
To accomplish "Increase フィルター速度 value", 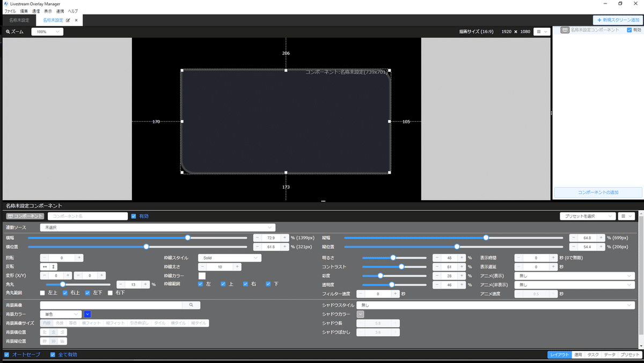I will 396,294.
